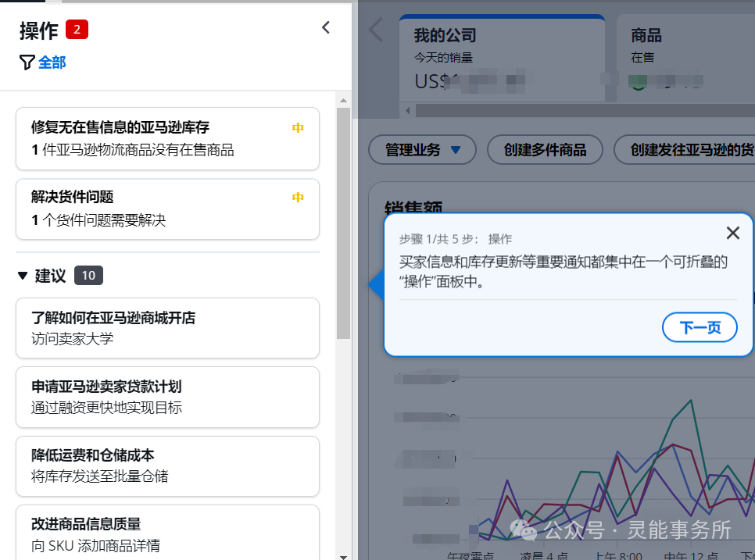Click the 创建多件商品 button
This screenshot has height=560, width=755.
[x=545, y=150]
